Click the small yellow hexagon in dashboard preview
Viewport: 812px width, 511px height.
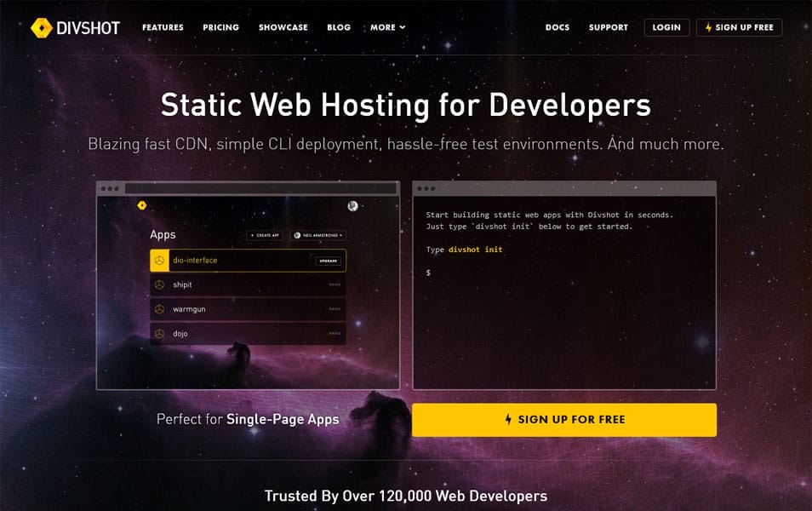(x=142, y=205)
